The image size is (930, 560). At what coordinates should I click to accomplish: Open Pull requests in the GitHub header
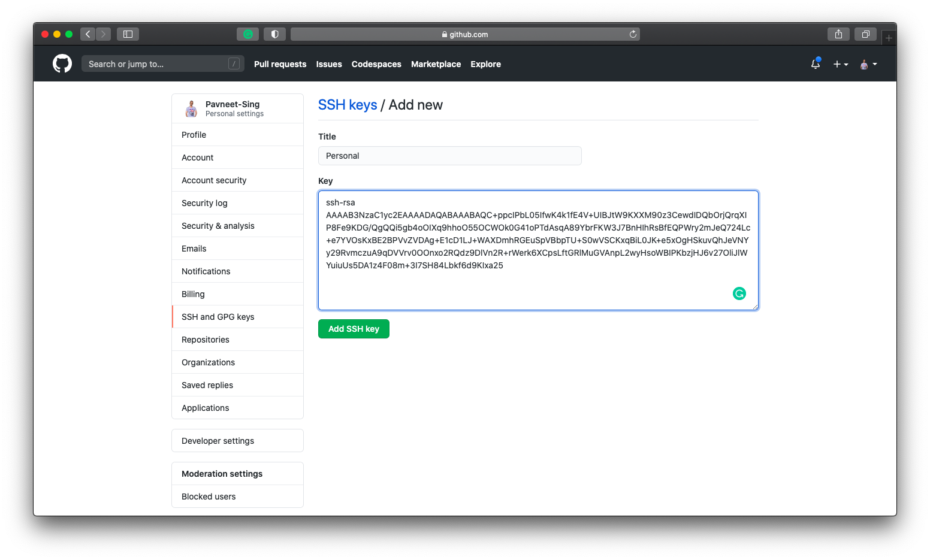click(280, 64)
